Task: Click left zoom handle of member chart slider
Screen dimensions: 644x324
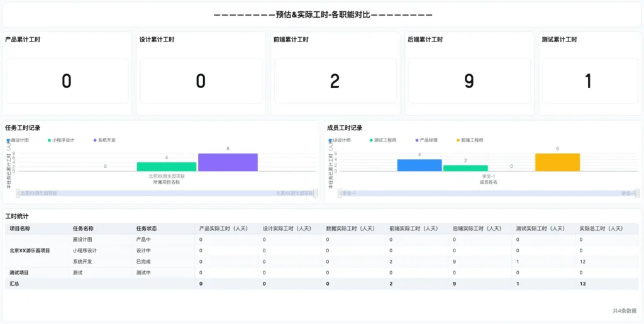Action: point(340,193)
